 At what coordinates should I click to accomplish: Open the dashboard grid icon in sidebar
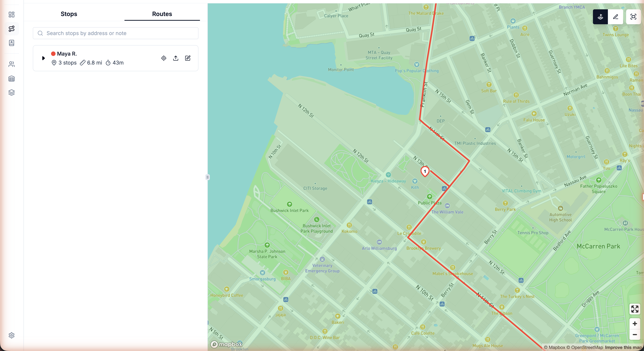pyautogui.click(x=12, y=15)
